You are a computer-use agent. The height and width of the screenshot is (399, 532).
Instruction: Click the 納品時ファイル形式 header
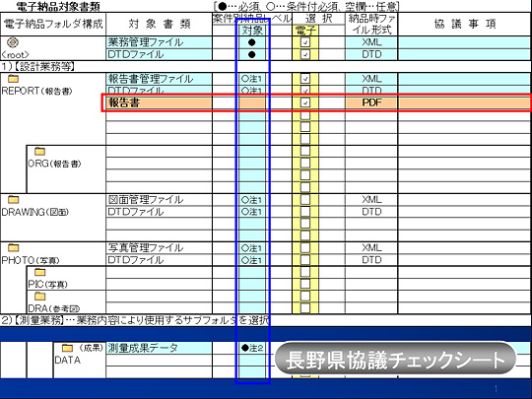371,24
